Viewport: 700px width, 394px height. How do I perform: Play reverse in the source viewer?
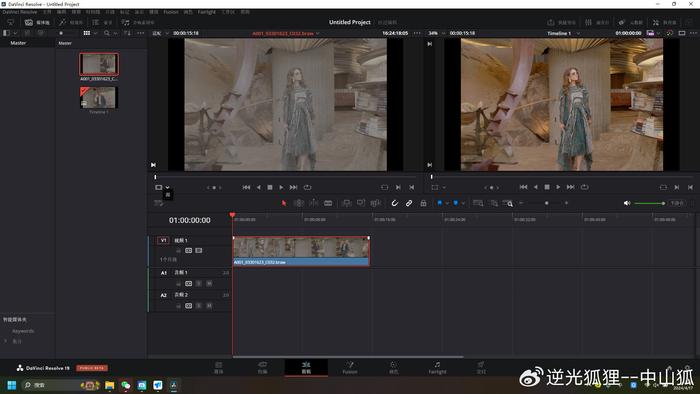[x=258, y=187]
